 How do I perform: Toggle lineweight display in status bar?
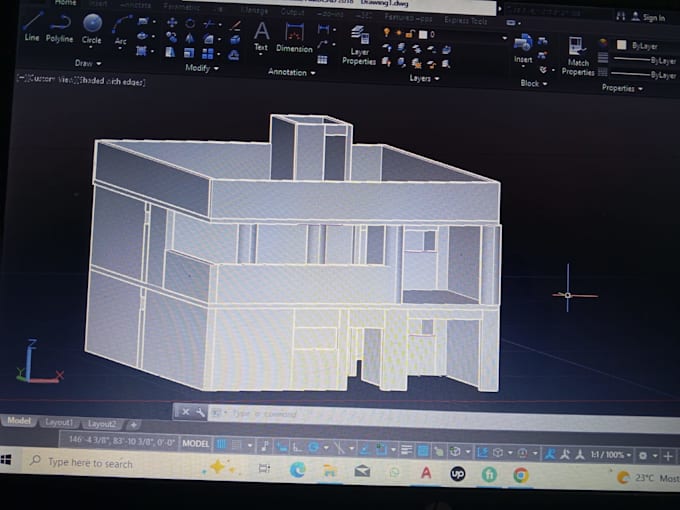click(x=406, y=450)
